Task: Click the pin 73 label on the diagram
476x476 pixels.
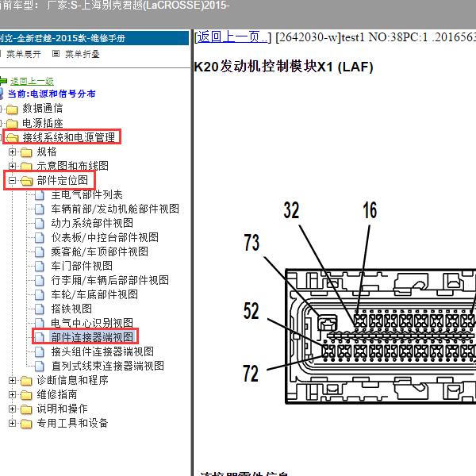Action: 251,243
